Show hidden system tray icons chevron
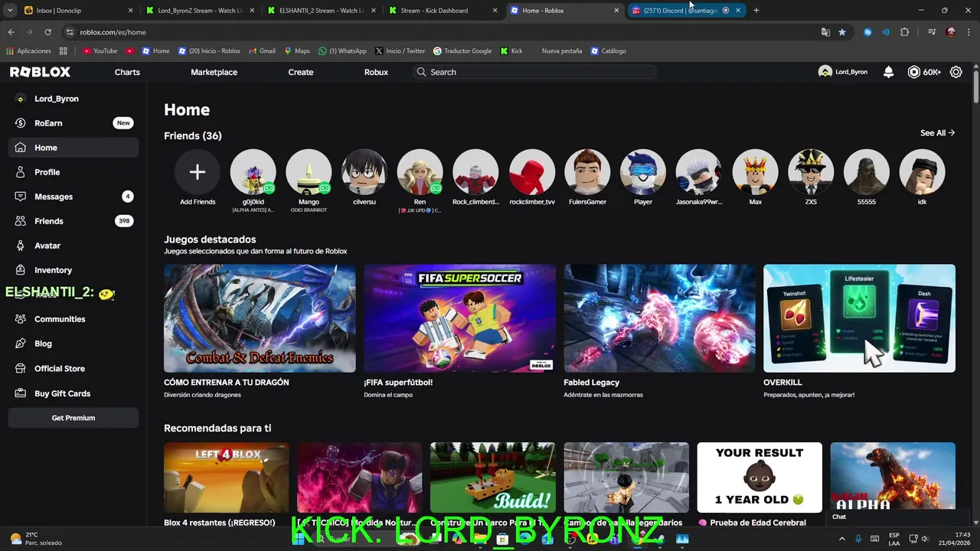This screenshot has height=551, width=980. 842,539
